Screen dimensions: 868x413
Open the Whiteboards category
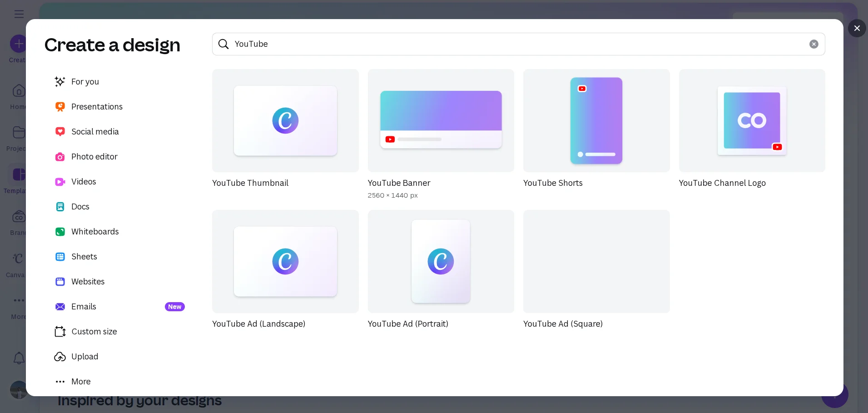(95, 231)
